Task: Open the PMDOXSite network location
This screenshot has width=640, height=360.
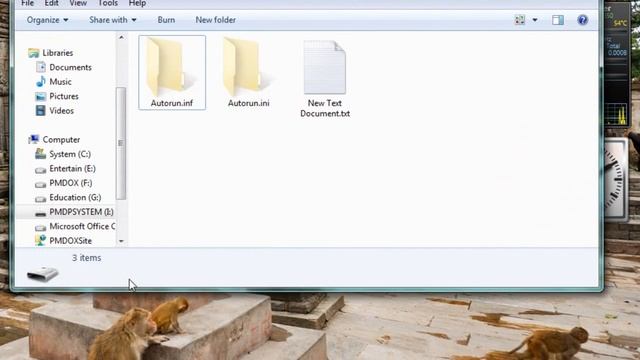Action: click(x=70, y=241)
